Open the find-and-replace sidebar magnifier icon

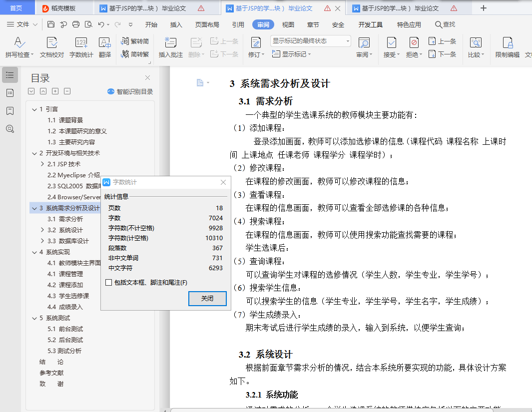[x=10, y=129]
